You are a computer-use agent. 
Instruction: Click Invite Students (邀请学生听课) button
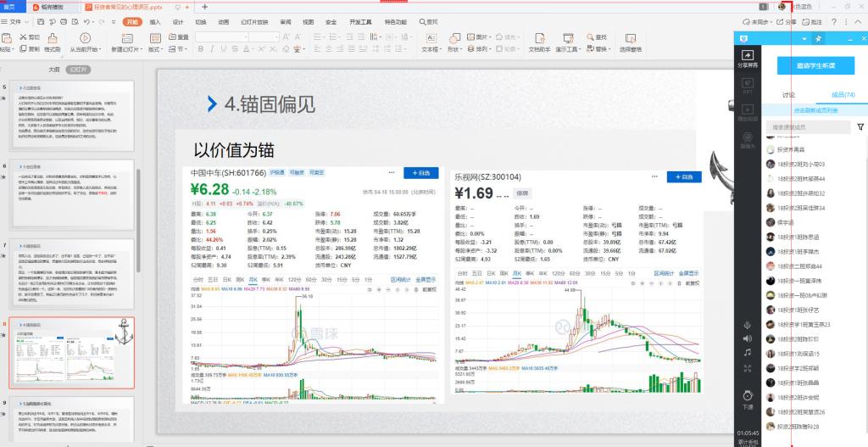(816, 65)
